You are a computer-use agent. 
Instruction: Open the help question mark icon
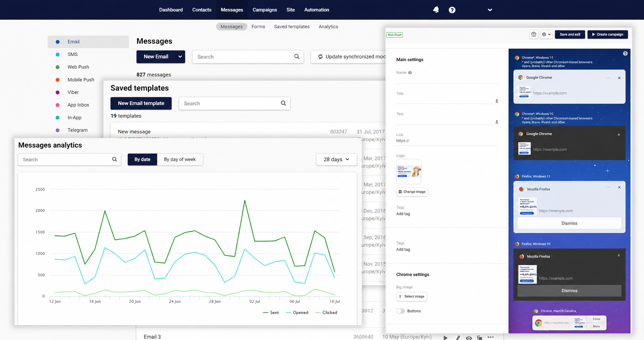coord(452,10)
